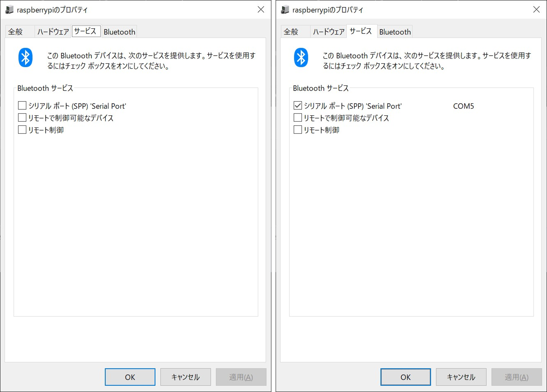Toggle リモート制御 checkbox in the left dialog

tap(22, 130)
